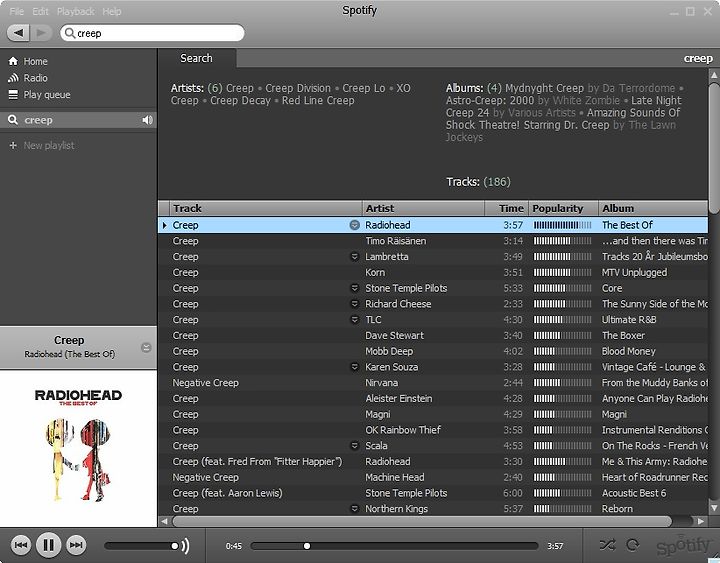Open dropdown for Richard Cheese track
Viewport: 720px width, 563px height.
(x=354, y=304)
